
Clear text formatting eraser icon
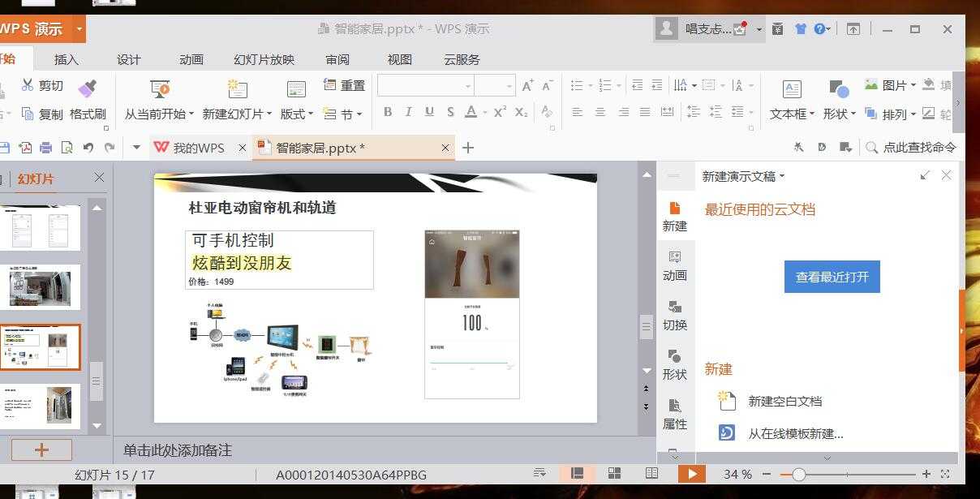[547, 112]
